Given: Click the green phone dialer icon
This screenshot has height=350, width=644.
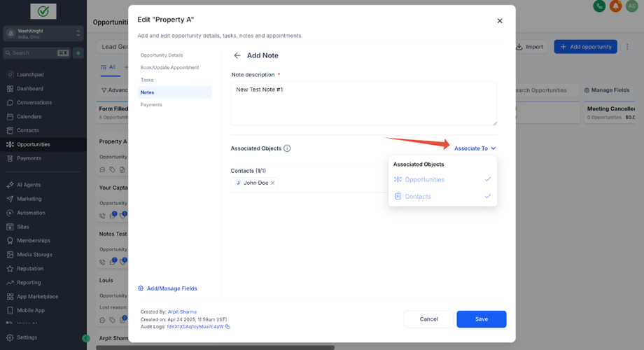Looking at the screenshot, I should pyautogui.click(x=599, y=6).
